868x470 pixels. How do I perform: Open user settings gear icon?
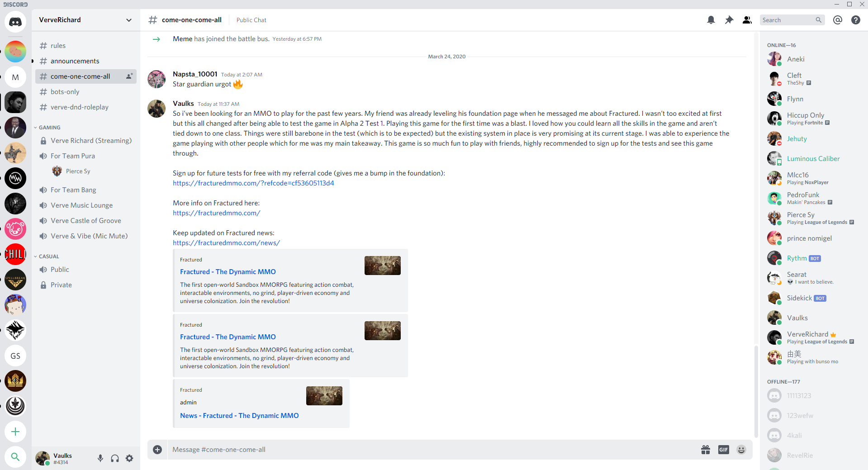point(129,458)
